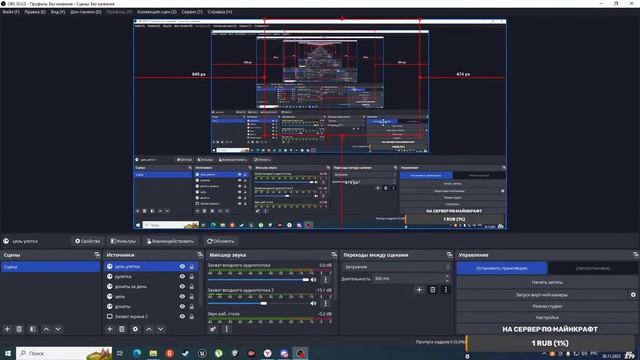Add a new source with plus icon in Источники
The height and width of the screenshot is (360, 640).
[109, 329]
